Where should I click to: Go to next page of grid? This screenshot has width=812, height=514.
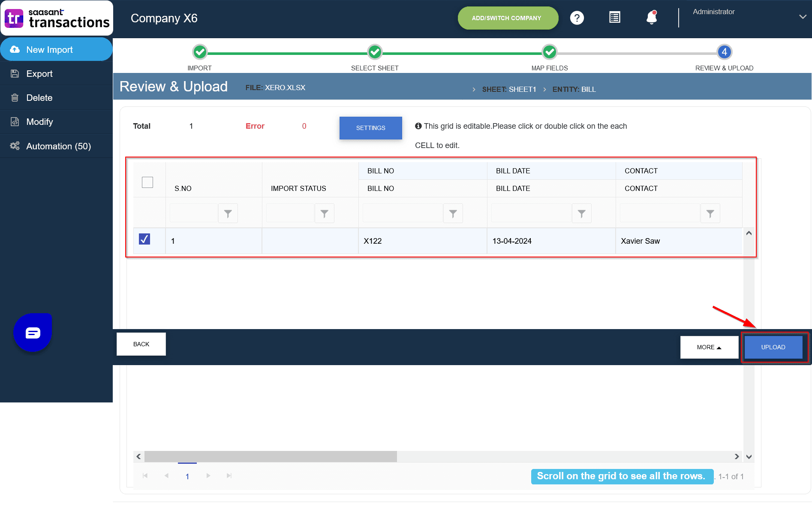tap(208, 476)
